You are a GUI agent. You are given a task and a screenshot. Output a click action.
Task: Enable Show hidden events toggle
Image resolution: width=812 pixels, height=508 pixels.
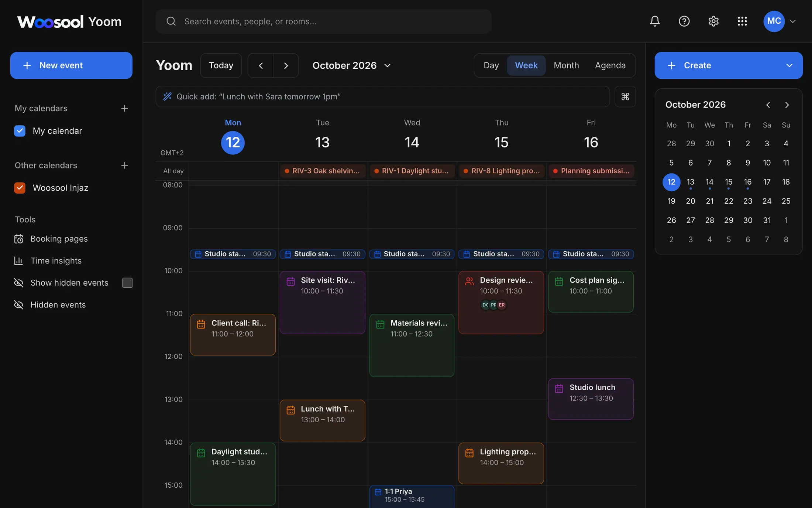[x=127, y=283]
